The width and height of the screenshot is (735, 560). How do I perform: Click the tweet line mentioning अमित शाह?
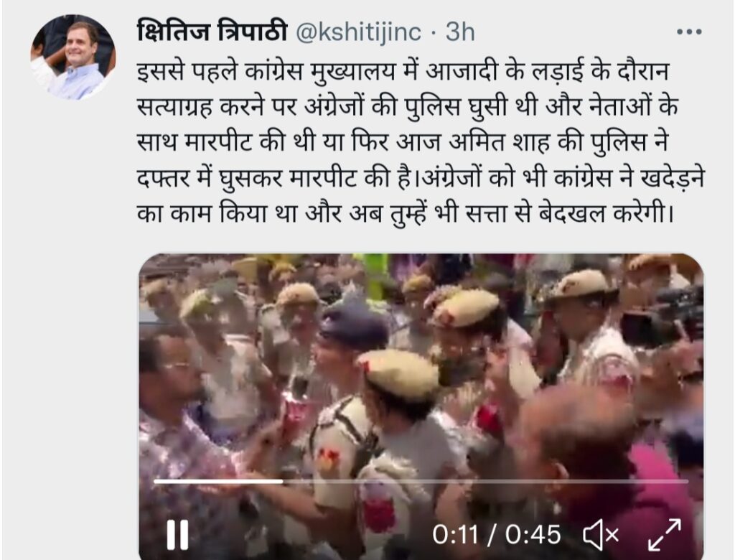click(x=402, y=142)
